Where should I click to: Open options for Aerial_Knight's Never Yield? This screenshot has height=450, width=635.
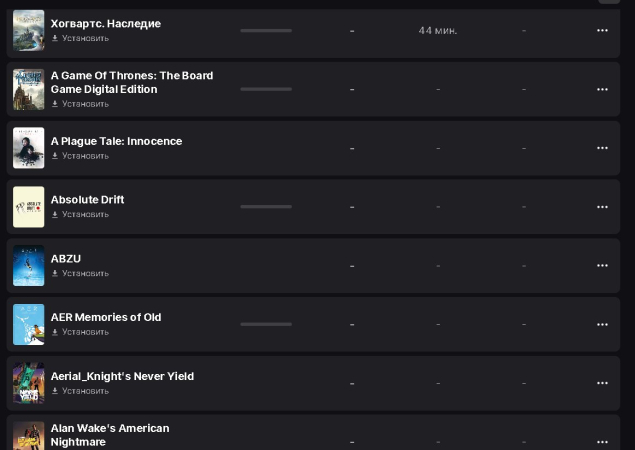point(602,383)
